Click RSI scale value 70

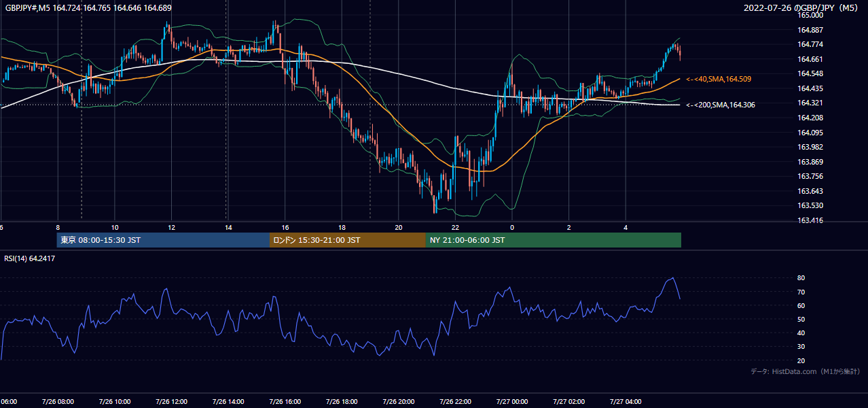pyautogui.click(x=801, y=292)
